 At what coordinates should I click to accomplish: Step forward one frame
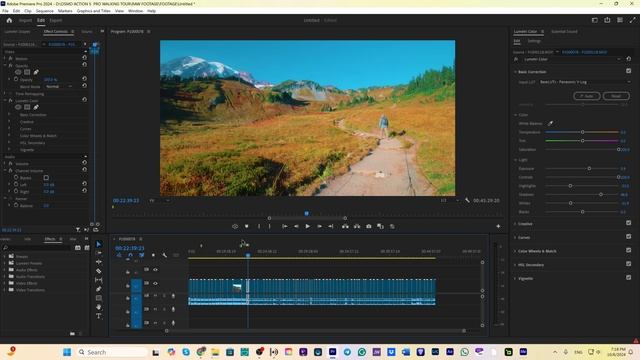pyautogui.click(x=319, y=226)
